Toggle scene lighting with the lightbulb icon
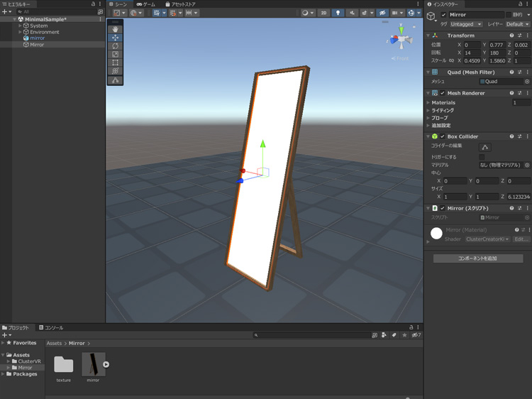 coord(338,13)
